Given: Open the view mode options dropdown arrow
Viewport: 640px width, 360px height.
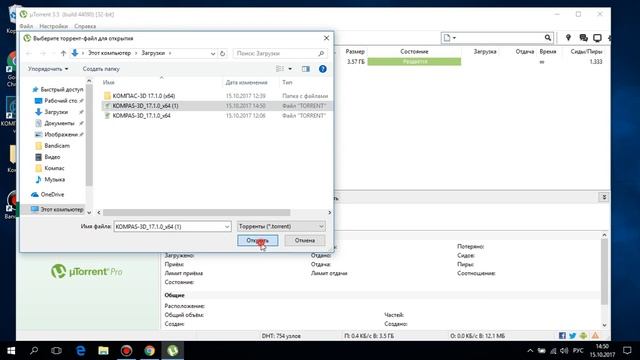Looking at the screenshot, I should coord(290,69).
